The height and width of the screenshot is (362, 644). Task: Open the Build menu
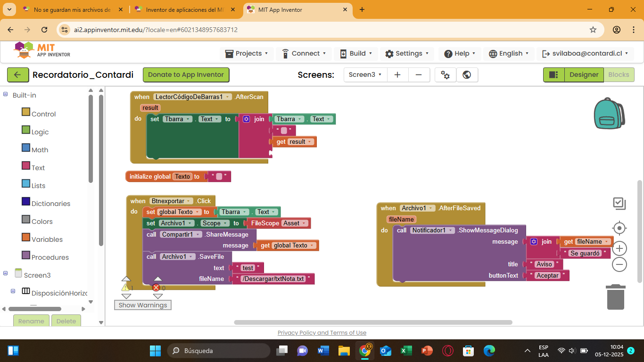pos(356,54)
